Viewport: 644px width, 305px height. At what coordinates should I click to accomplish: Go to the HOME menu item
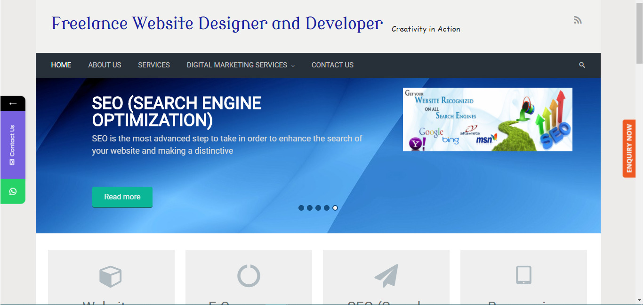tap(61, 65)
